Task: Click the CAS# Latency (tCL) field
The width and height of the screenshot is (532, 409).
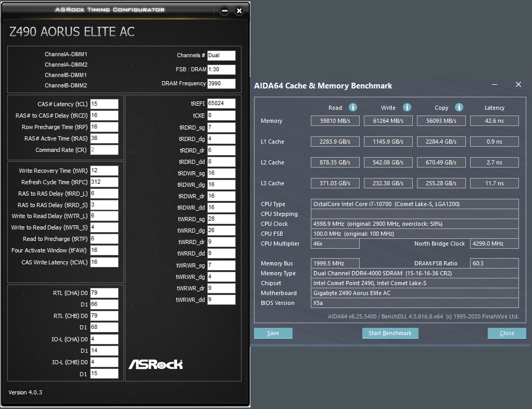Action: (x=104, y=104)
